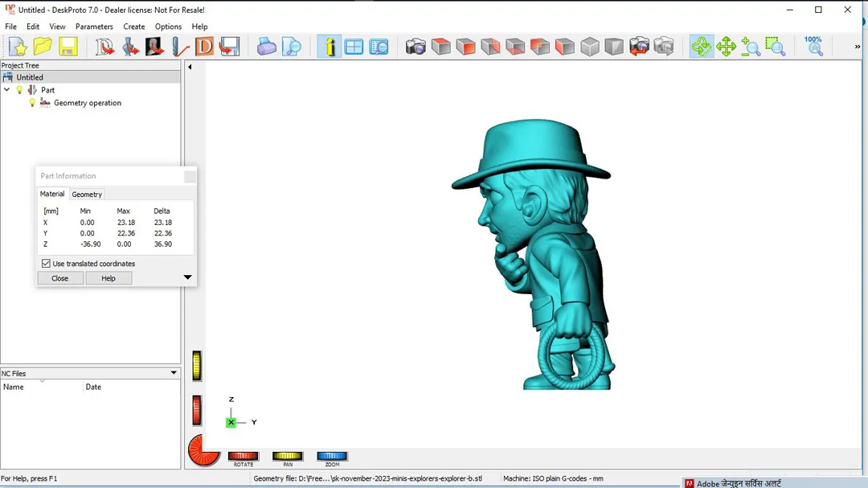This screenshot has height=488, width=868.
Task: Open the NC Files panel dropdown arrow
Action: coord(174,373)
